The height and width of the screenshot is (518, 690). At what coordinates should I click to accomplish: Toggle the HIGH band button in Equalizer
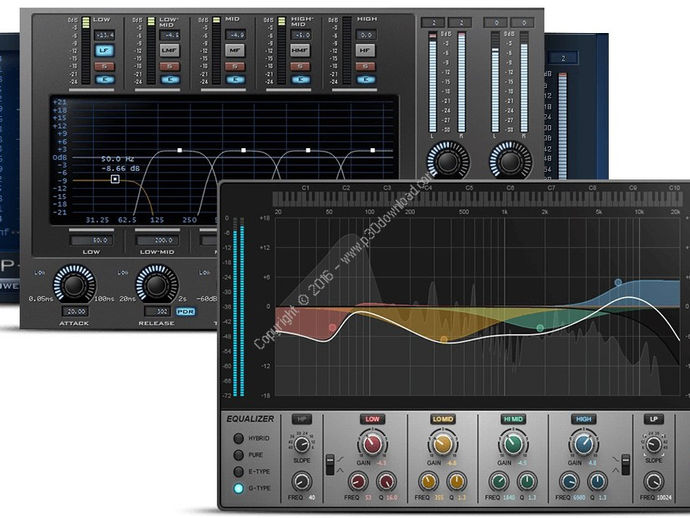coord(584,419)
